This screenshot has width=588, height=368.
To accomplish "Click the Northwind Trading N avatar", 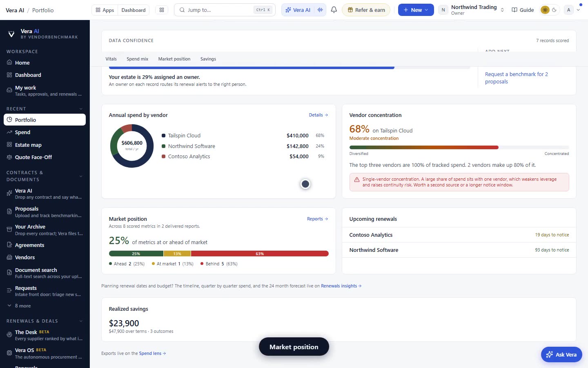I will pyautogui.click(x=443, y=10).
